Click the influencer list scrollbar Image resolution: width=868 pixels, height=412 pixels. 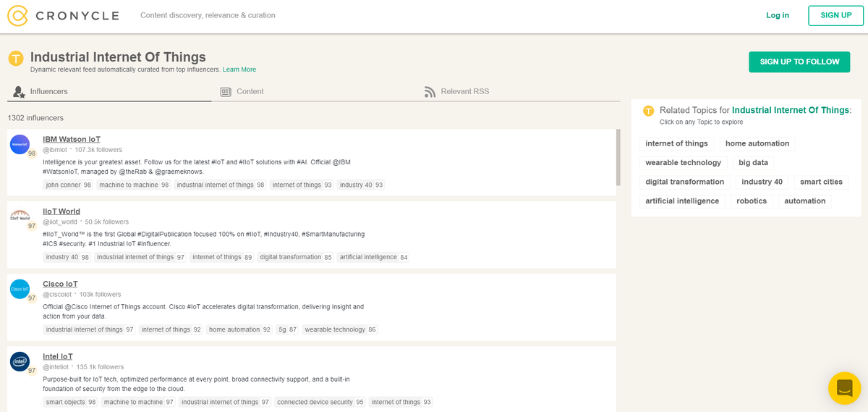pos(618,157)
